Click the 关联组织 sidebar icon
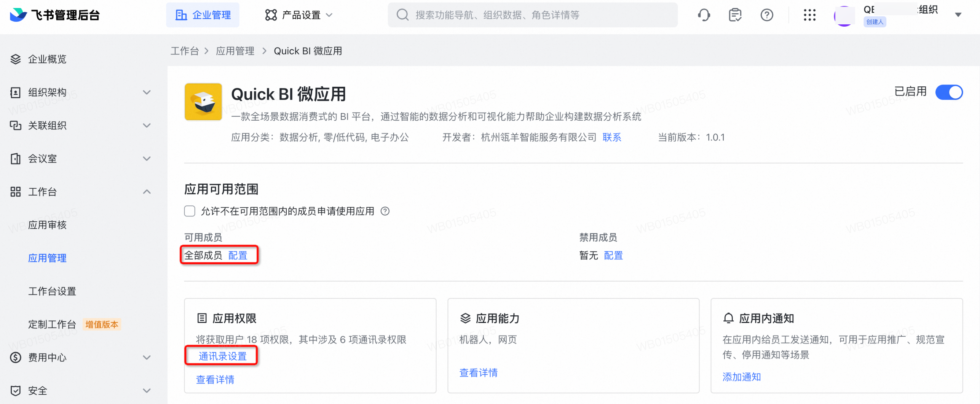Image resolution: width=980 pixels, height=404 pixels. tap(16, 126)
